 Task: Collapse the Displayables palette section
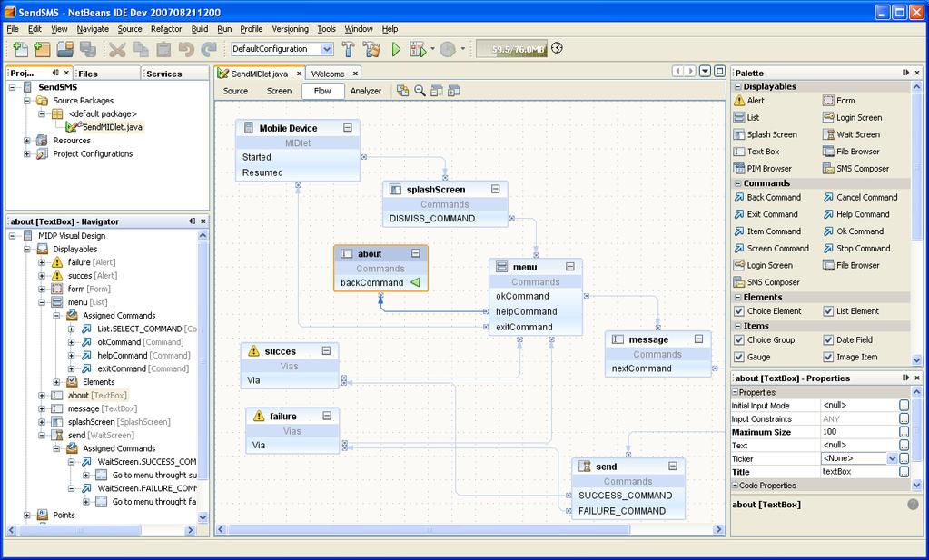pos(738,86)
